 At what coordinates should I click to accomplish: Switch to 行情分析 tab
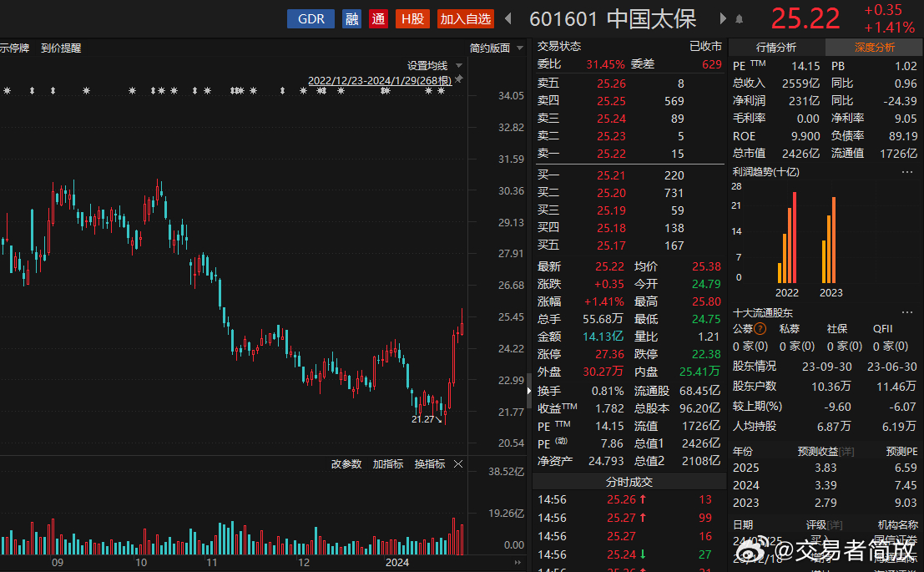point(776,47)
